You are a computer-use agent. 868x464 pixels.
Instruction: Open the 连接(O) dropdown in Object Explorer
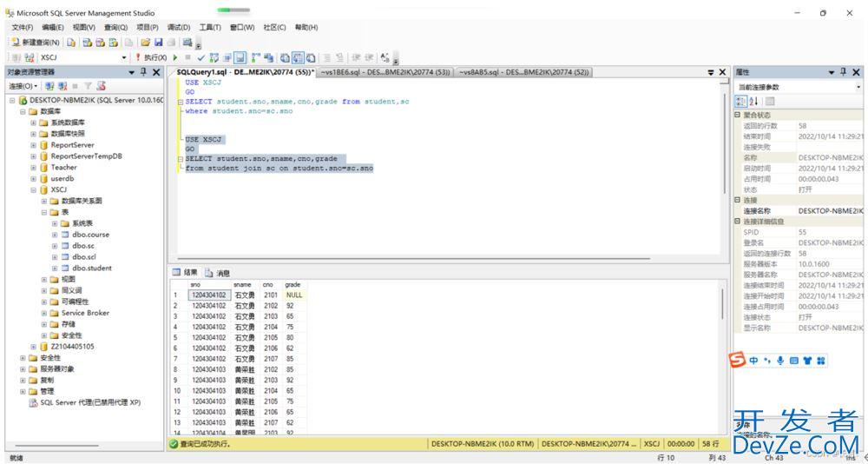tap(23, 86)
